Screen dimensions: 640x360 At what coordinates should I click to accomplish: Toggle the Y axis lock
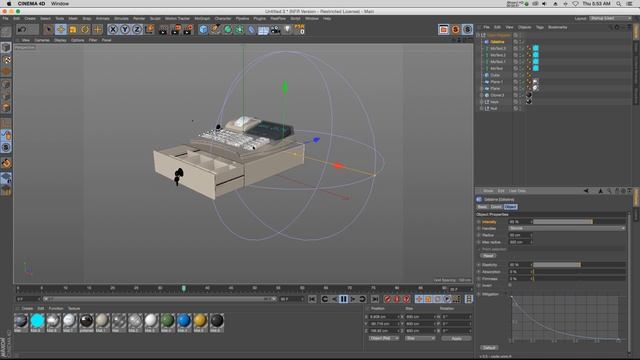(x=125, y=29)
